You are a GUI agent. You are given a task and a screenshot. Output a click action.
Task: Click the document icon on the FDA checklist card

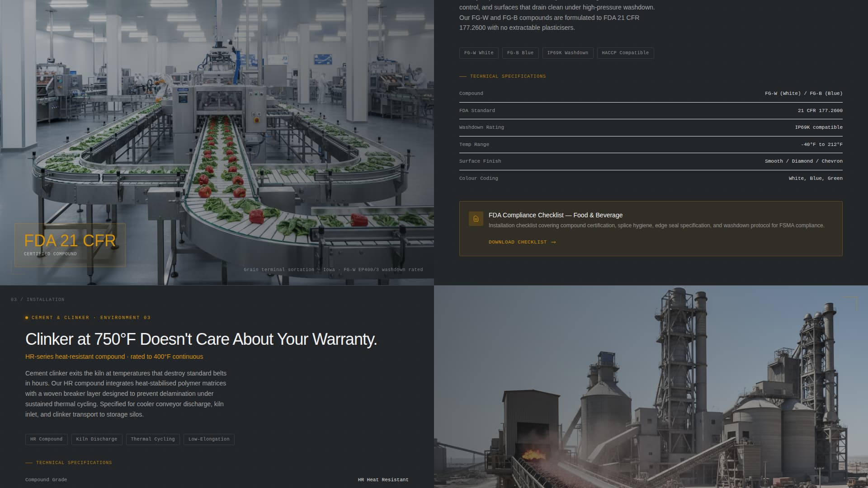click(x=476, y=219)
